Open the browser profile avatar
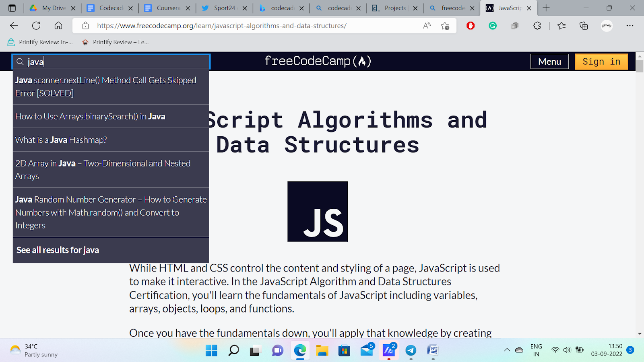This screenshot has height=362, width=644. coord(607,26)
